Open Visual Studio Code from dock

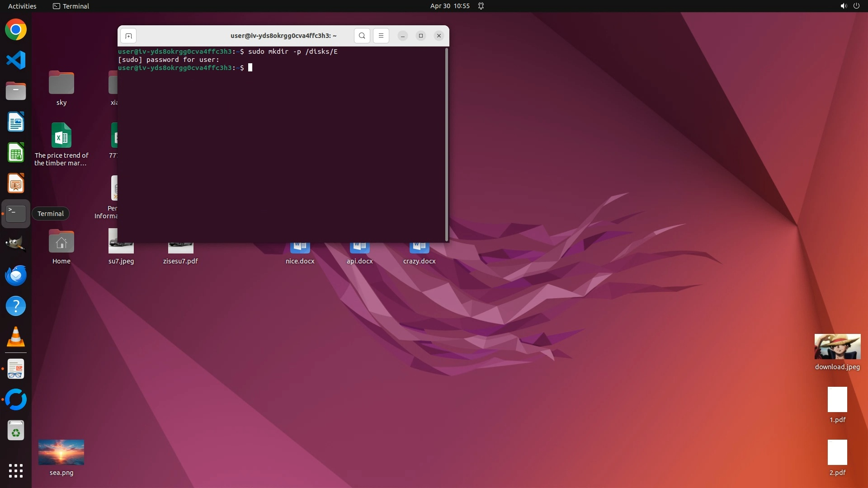16,61
